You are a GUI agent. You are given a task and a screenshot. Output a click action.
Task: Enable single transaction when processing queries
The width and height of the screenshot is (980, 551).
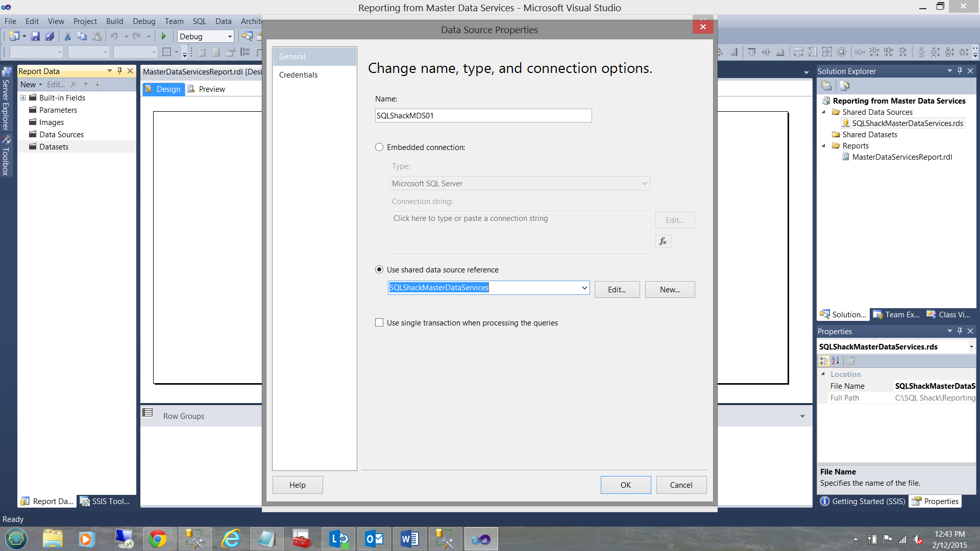379,323
